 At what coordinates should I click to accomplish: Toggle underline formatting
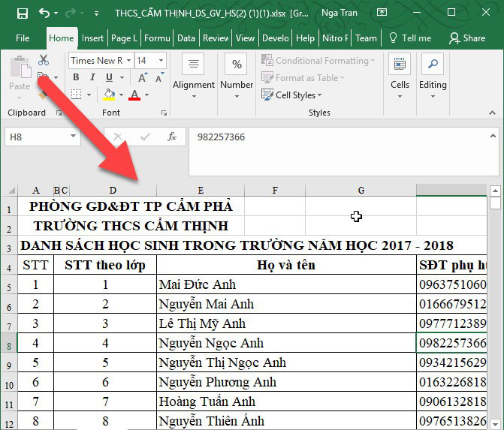[109, 77]
